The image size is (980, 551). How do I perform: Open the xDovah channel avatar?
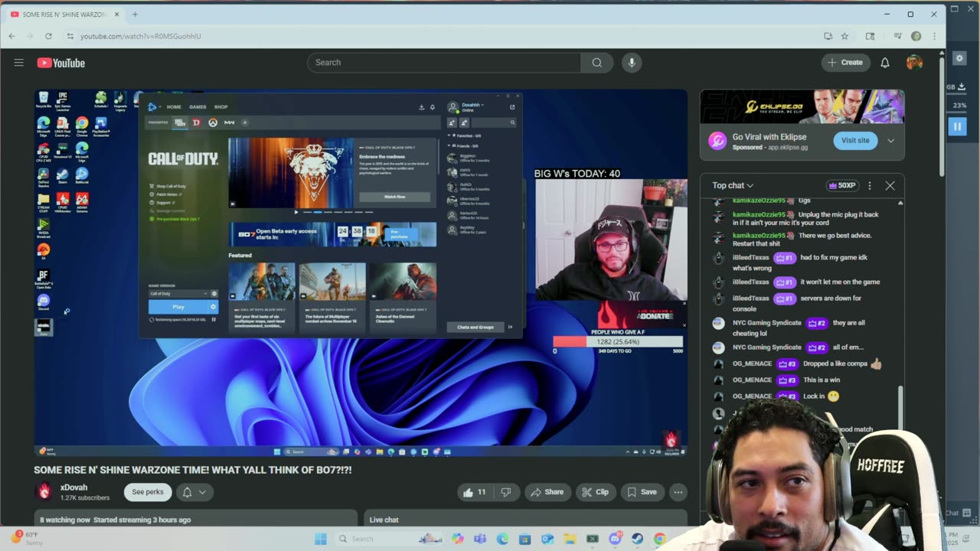(x=44, y=491)
